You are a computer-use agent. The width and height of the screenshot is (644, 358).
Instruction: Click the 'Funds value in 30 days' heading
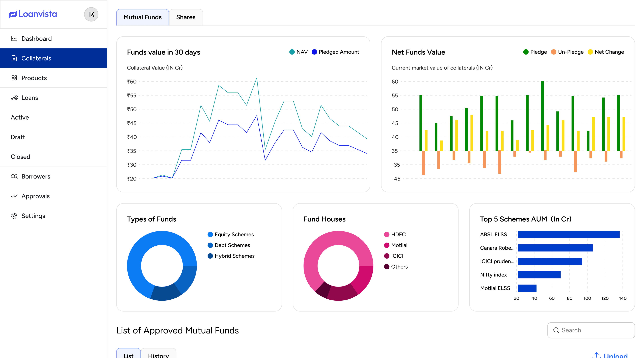pos(164,52)
